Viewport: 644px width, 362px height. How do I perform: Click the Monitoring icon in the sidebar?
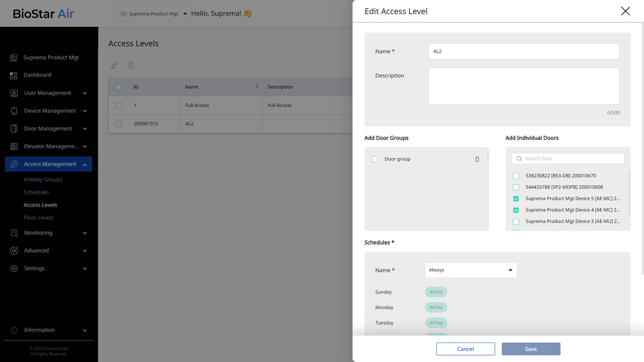pos(14,233)
